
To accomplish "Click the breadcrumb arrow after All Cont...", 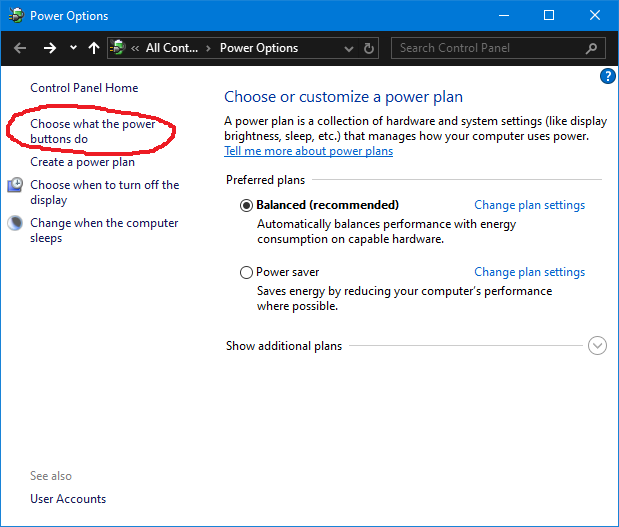I will [208, 49].
